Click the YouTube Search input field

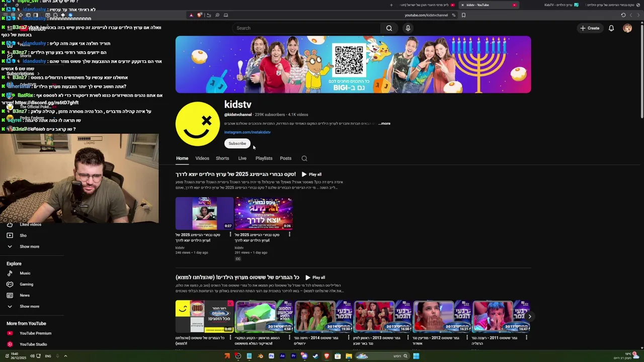[x=306, y=28]
